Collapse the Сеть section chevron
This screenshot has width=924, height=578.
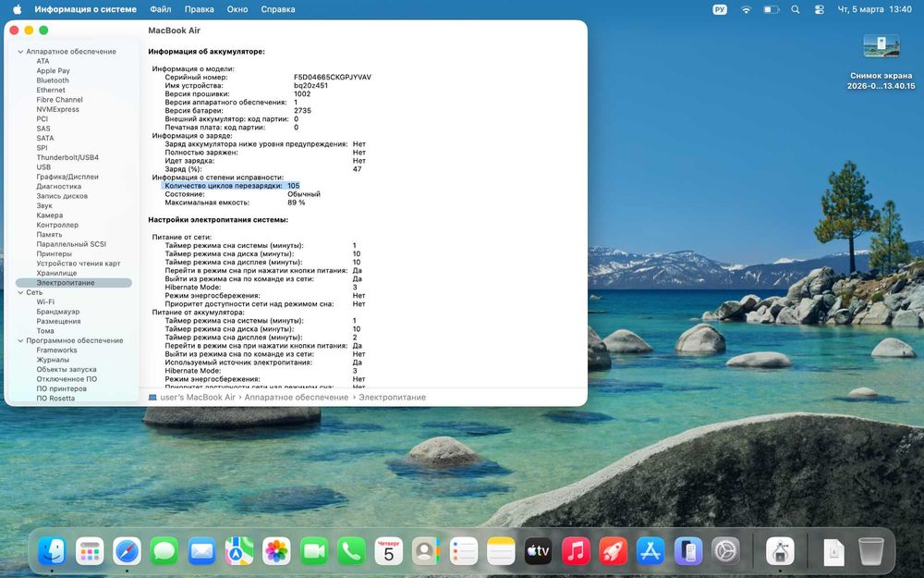[20, 292]
